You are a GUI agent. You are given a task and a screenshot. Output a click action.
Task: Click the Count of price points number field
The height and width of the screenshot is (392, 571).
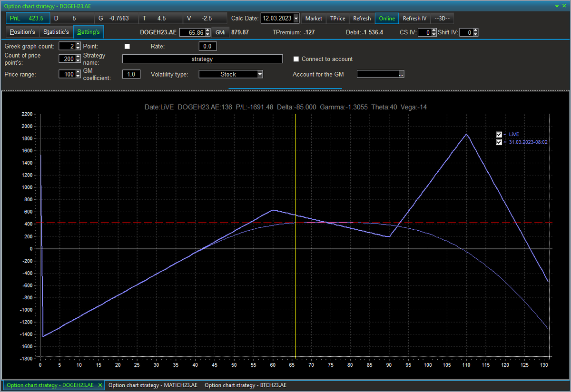pyautogui.click(x=67, y=59)
